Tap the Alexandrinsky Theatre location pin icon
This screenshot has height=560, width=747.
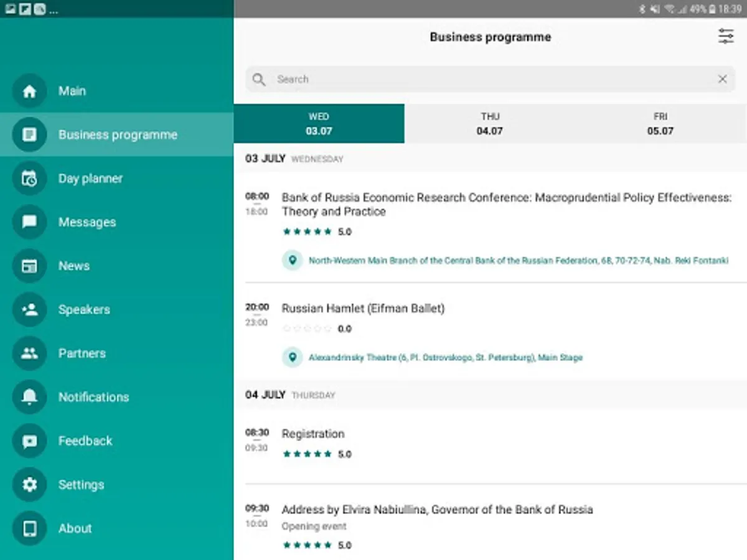click(292, 357)
